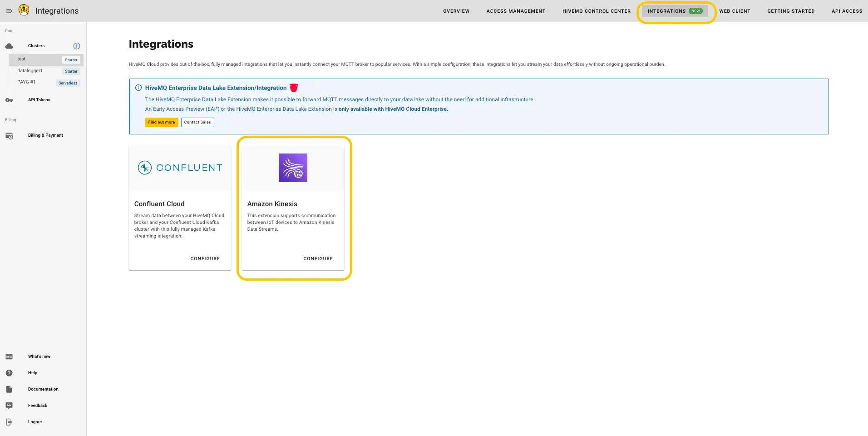
Task: Add a new cluster with the plus icon
Action: (77, 46)
